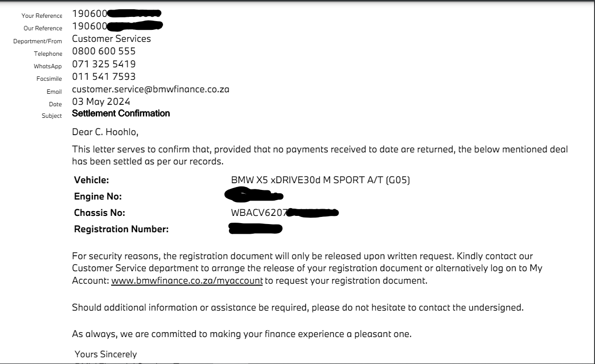Click the Chassis No: field label
The image size is (595, 364).
(x=100, y=213)
